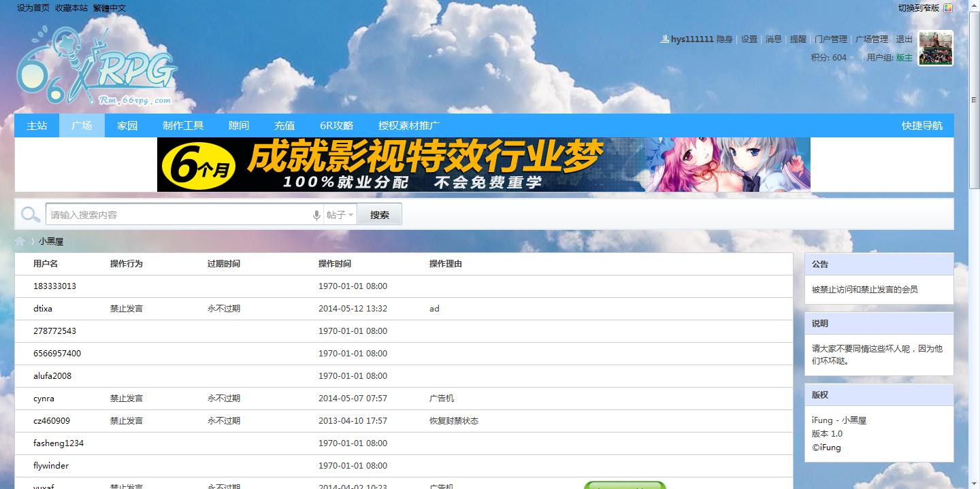This screenshot has height=489, width=980.
Task: Click the 66RPG site logo
Action: [97, 67]
